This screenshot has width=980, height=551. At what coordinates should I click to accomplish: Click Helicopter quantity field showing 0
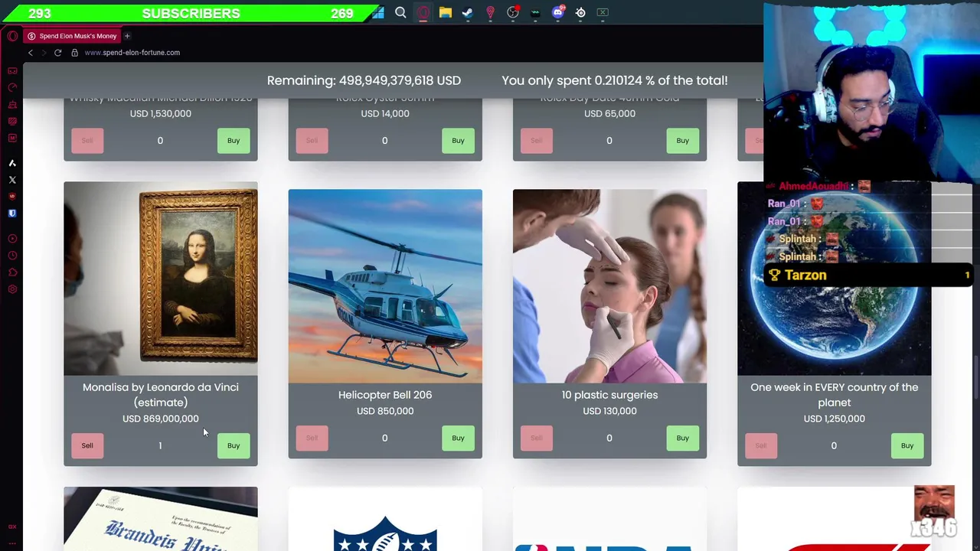pos(384,438)
